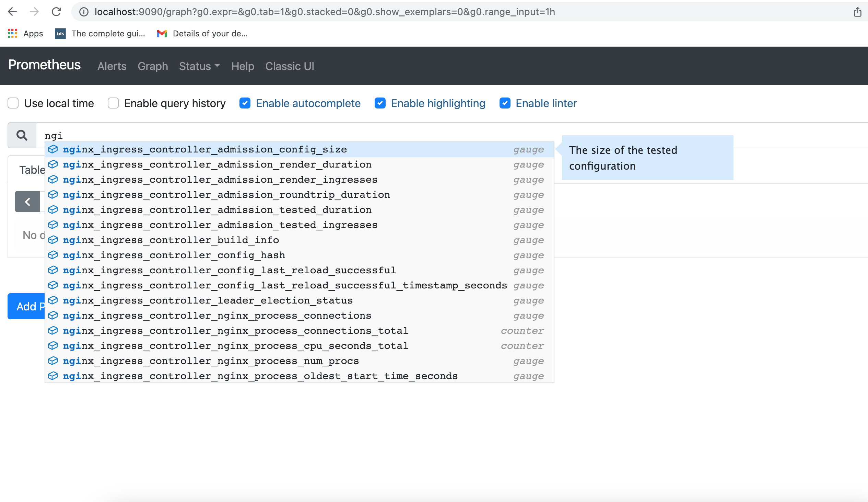The height and width of the screenshot is (502, 868).
Task: Click the search magnifier icon in query bar
Action: [22, 134]
